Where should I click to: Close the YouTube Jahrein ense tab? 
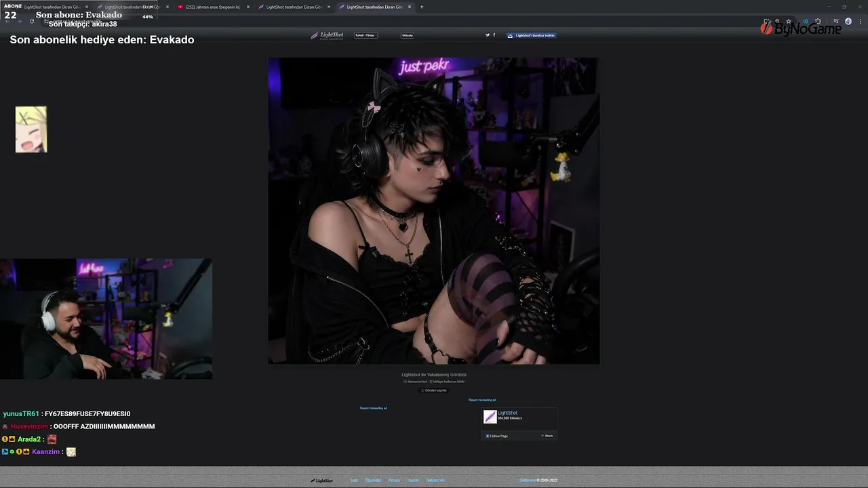click(x=248, y=7)
